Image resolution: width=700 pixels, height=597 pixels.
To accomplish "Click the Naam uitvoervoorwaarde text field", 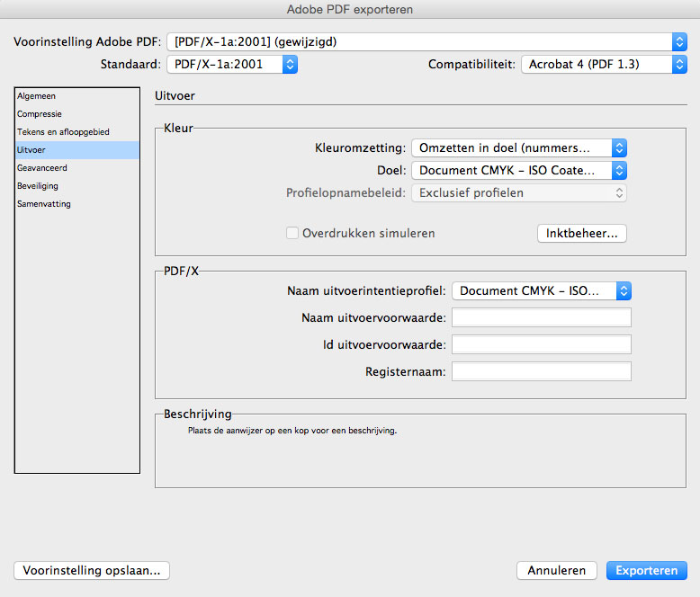I will click(542, 317).
